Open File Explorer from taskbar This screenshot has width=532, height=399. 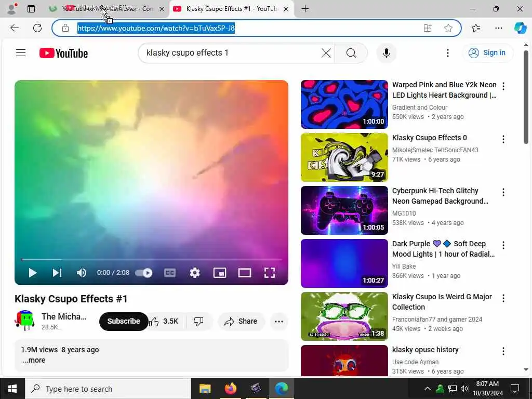205,389
